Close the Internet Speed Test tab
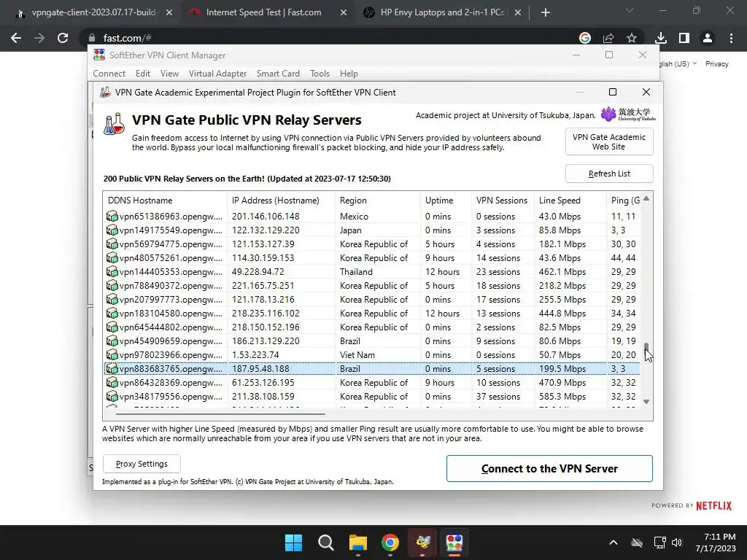 (344, 12)
